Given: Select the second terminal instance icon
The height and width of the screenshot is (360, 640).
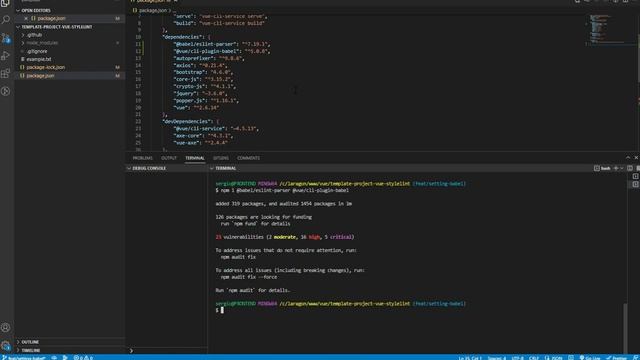Looking at the screenshot, I should pos(636,184).
